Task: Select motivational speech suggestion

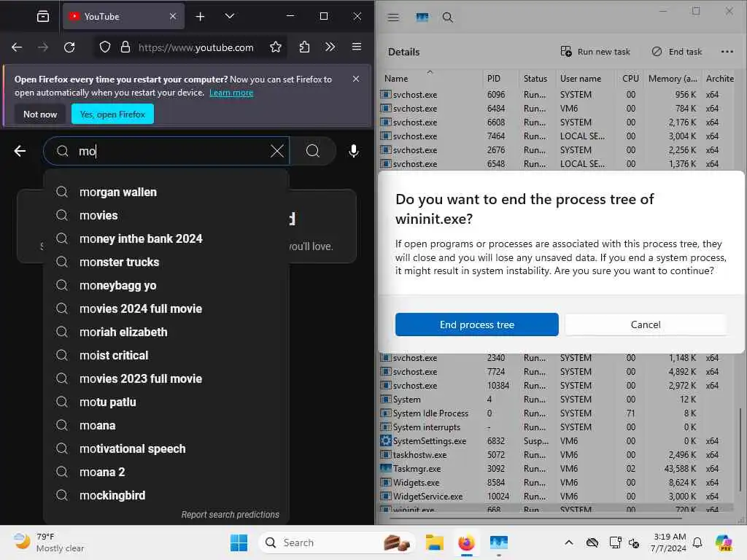Action: tap(166, 448)
